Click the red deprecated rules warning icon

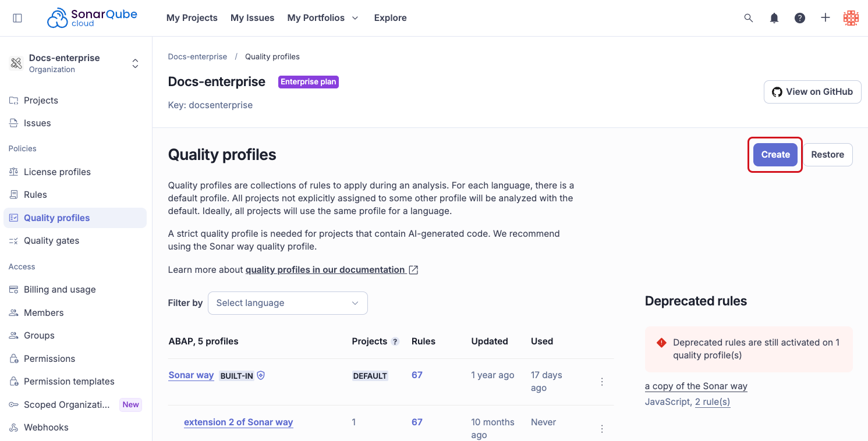(661, 343)
